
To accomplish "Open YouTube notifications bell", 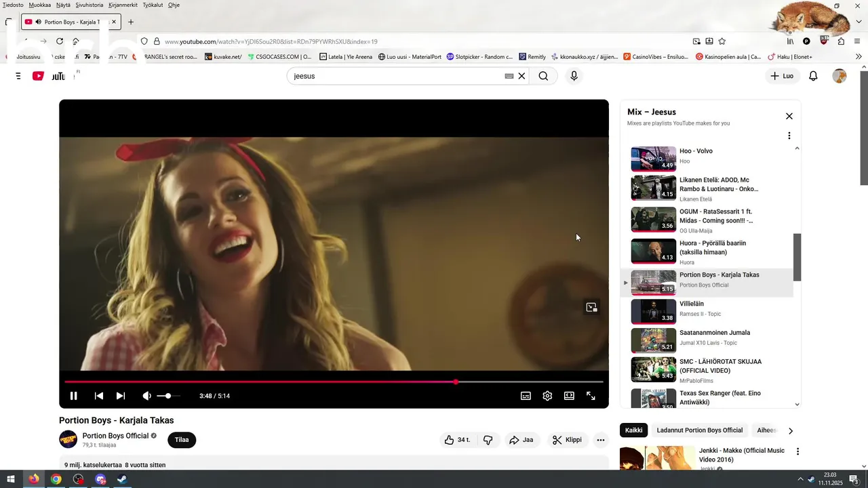I will (813, 76).
